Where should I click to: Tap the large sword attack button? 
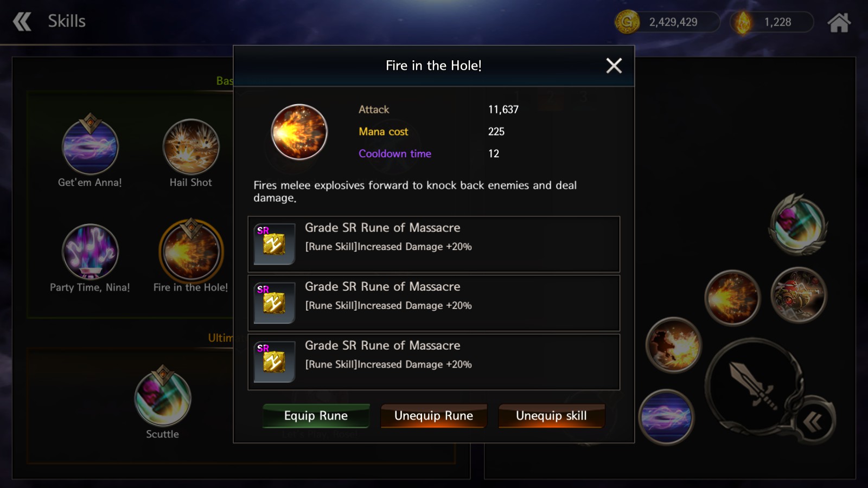(754, 386)
